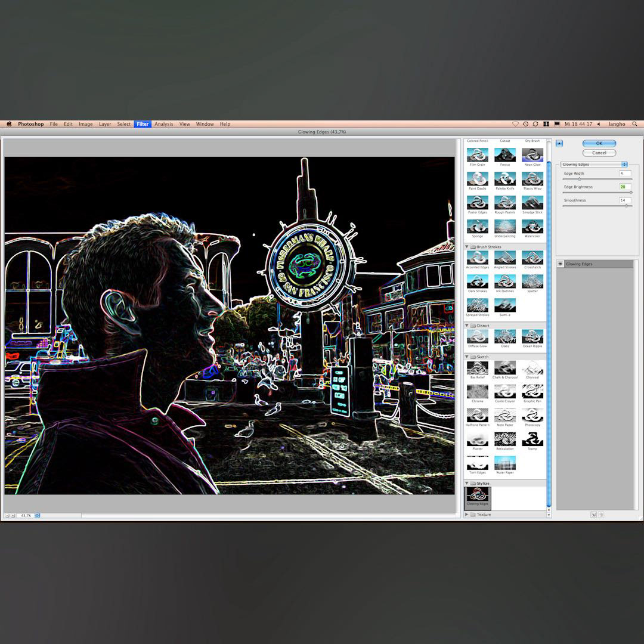Screen dimensions: 644x644
Task: Pick the Halftone Pattern filter
Action: pos(477,415)
